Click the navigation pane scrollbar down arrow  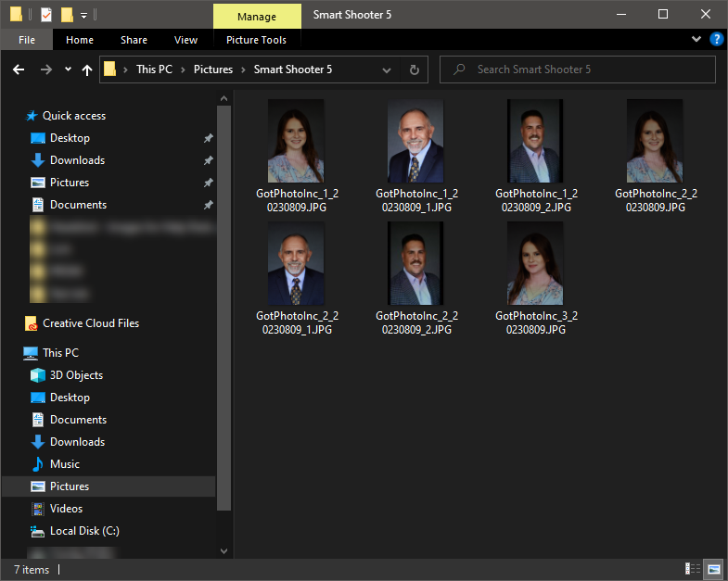click(x=224, y=550)
